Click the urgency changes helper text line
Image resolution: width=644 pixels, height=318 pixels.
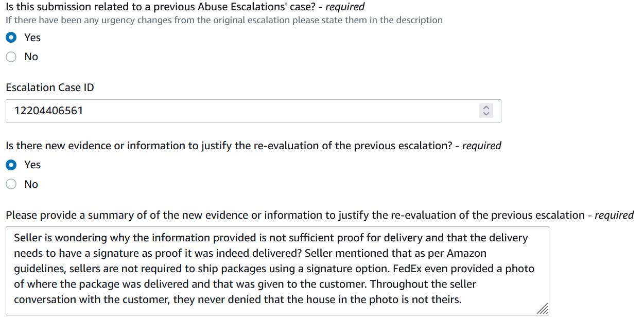pyautogui.click(x=224, y=20)
